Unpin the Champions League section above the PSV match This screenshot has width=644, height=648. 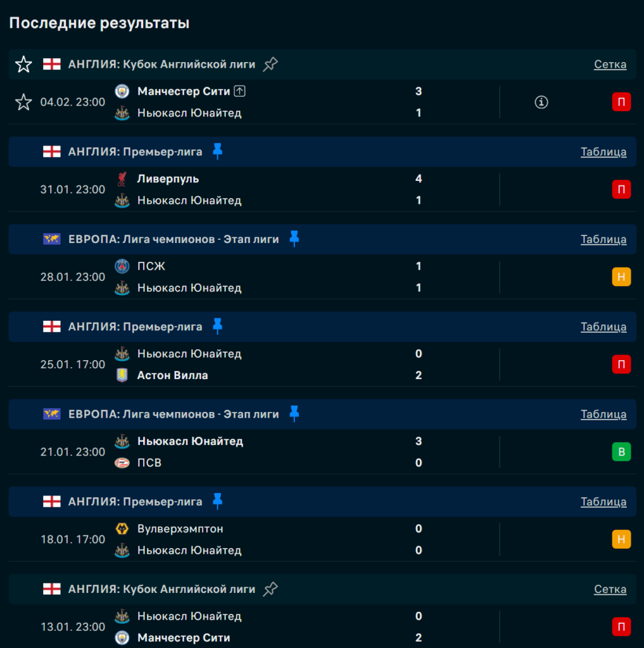click(294, 414)
